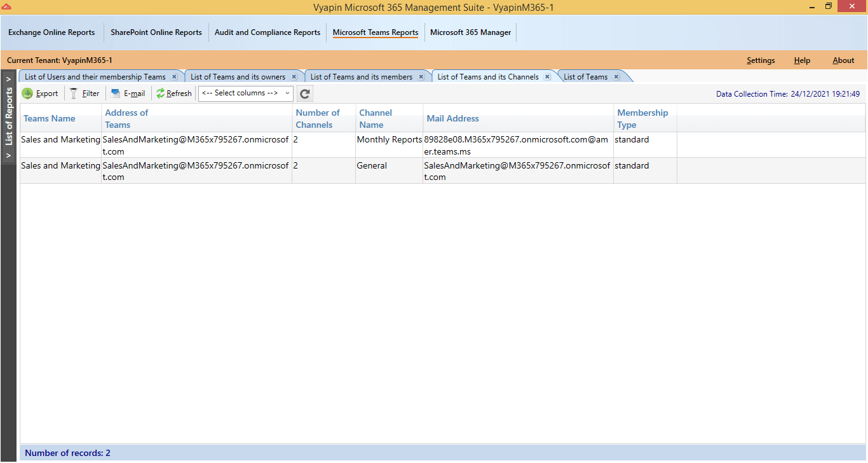Viewport: 868px width, 463px height.
Task: Click the Mail Address cell in the General row
Action: point(519,171)
